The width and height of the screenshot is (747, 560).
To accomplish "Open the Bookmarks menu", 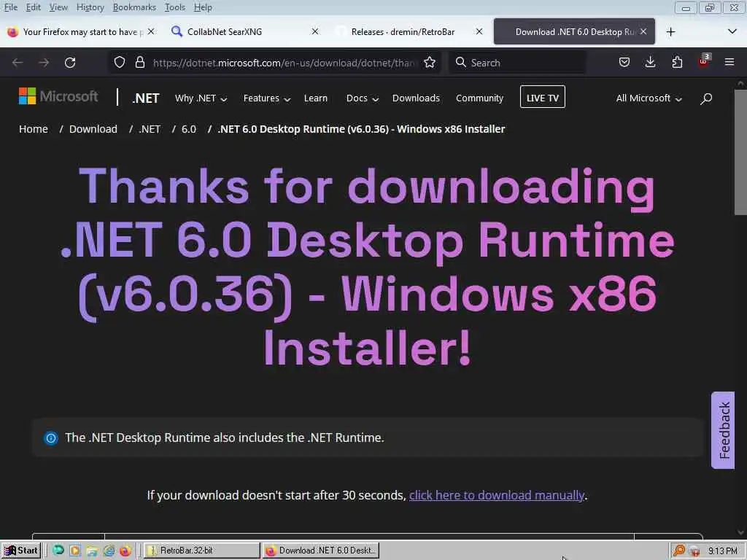I will (134, 7).
